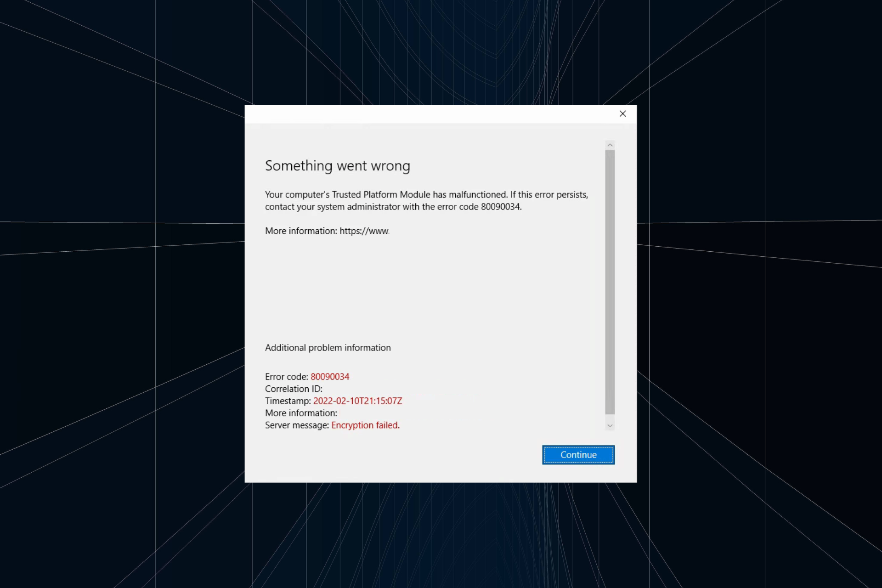This screenshot has width=882, height=588.
Task: Click the bottom 'More information:' label
Action: tap(301, 413)
